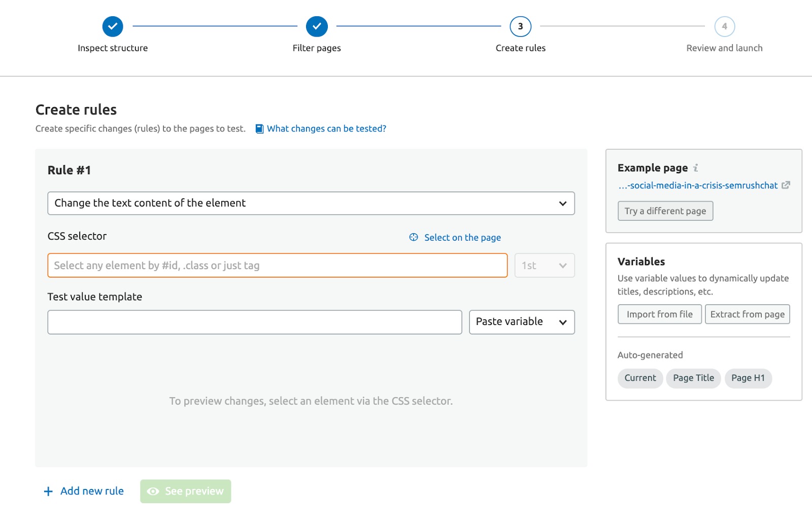812x525 pixels.
Task: Go back to the Filter pages step
Action: (x=317, y=26)
